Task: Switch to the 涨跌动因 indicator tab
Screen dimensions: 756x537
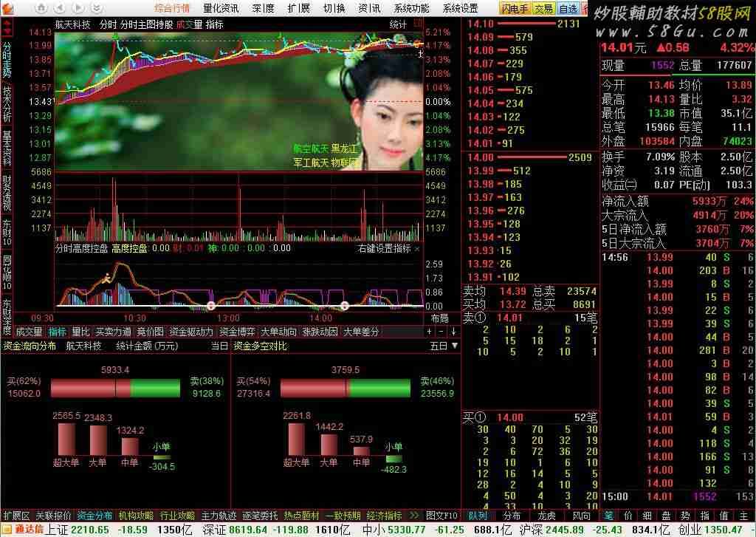Action: [x=320, y=332]
